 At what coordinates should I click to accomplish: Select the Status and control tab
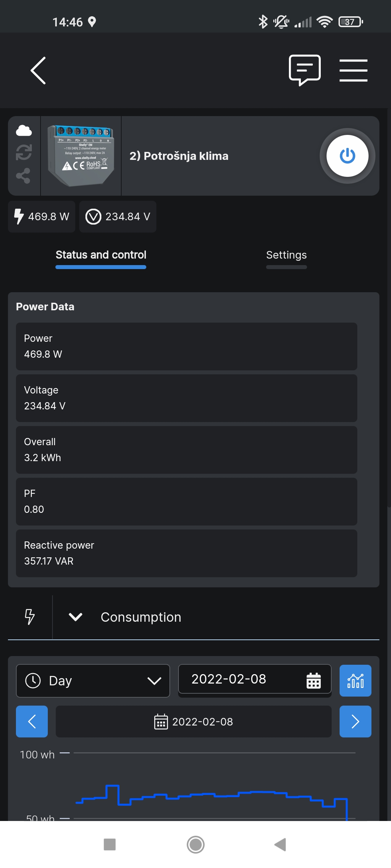pos(101,255)
